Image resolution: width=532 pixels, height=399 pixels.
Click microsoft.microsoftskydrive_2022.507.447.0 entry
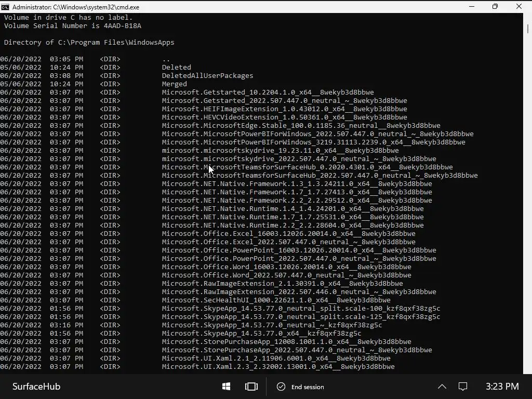[x=299, y=159]
